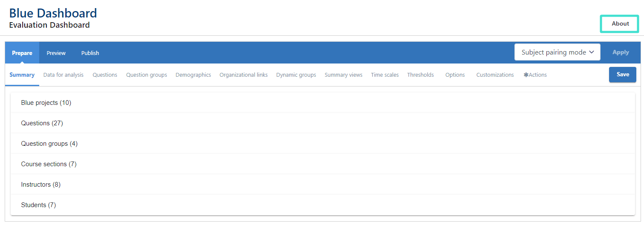This screenshot has height=231, width=644.
Task: Open the Actions tab with asterisk
Action: (x=535, y=75)
